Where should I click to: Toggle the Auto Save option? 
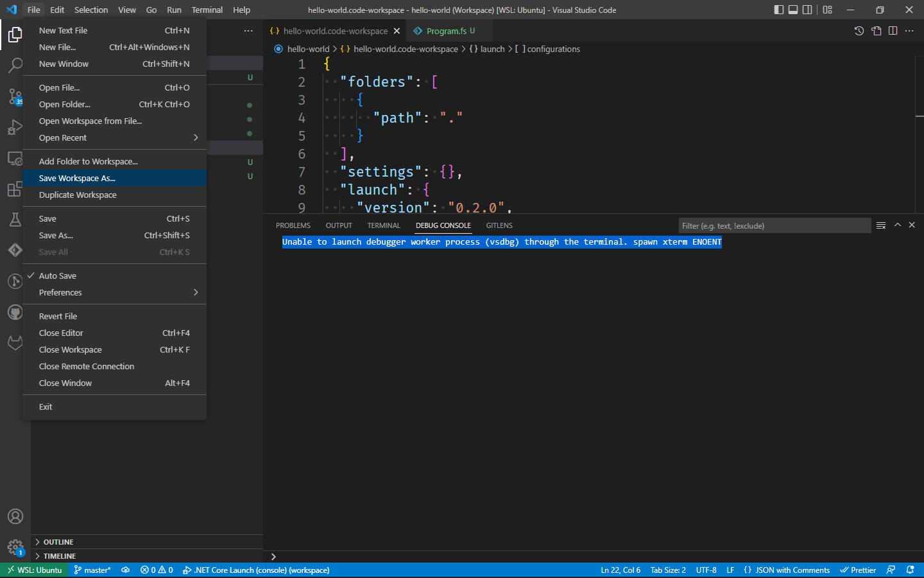coord(58,276)
